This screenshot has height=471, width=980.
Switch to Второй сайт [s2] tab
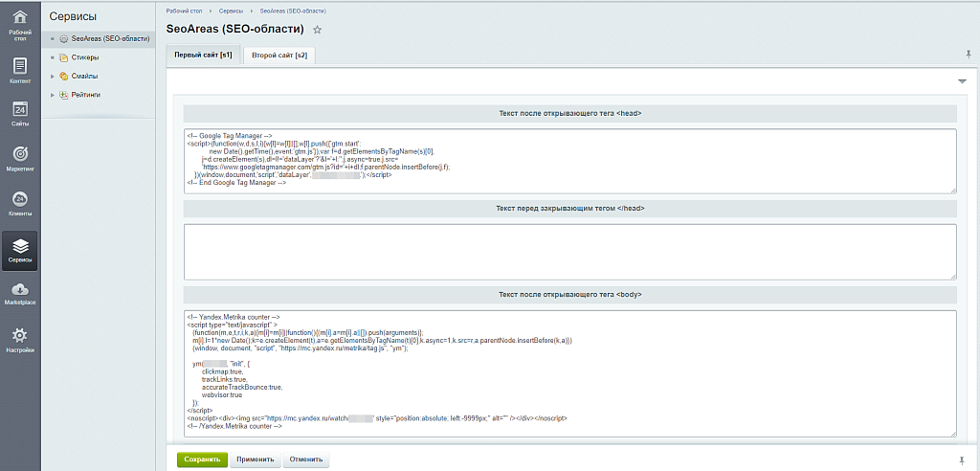coord(279,56)
